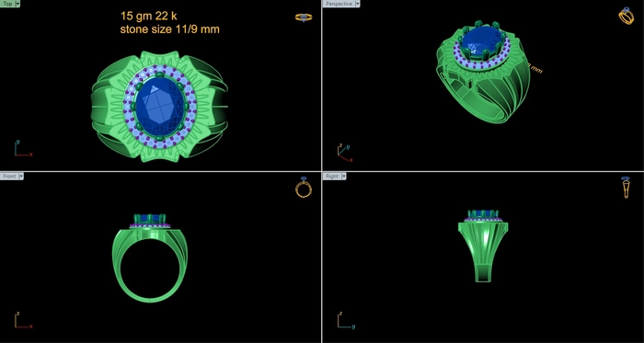The height and width of the screenshot is (343, 644).
Task: Open the Perspective viewport dropdown arrow
Action: point(357,4)
